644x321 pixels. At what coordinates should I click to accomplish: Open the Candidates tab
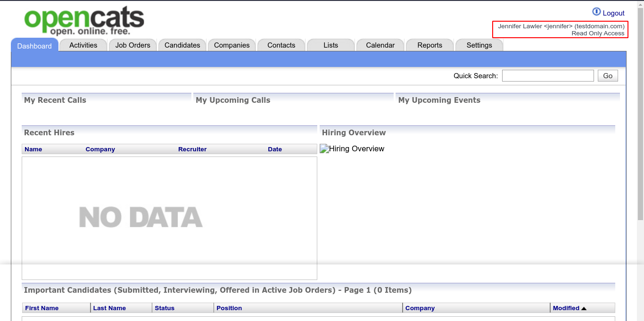coord(182,45)
